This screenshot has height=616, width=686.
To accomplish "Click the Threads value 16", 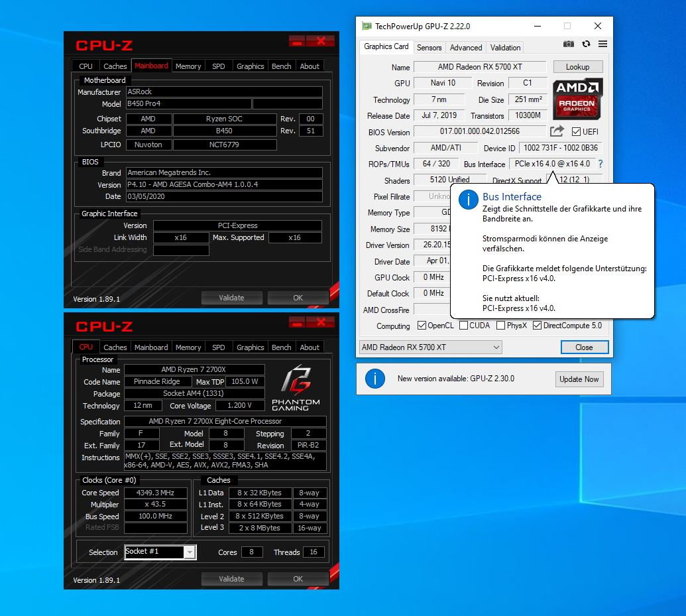I will tap(314, 552).
